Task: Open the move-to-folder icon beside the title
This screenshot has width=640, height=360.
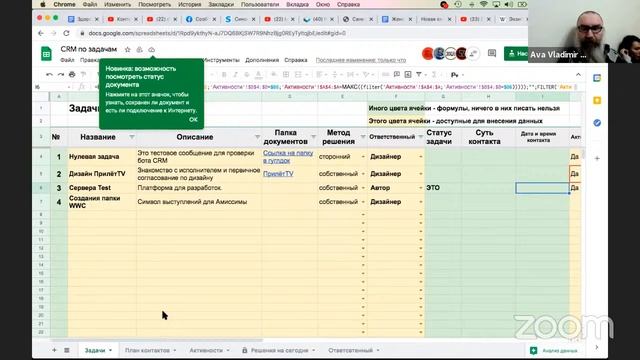Action: click(140, 49)
